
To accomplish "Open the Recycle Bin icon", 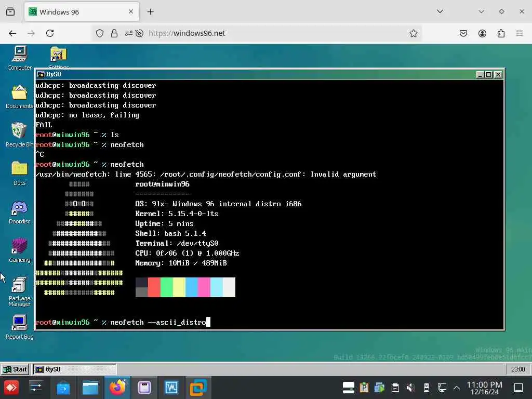I will coord(19,135).
